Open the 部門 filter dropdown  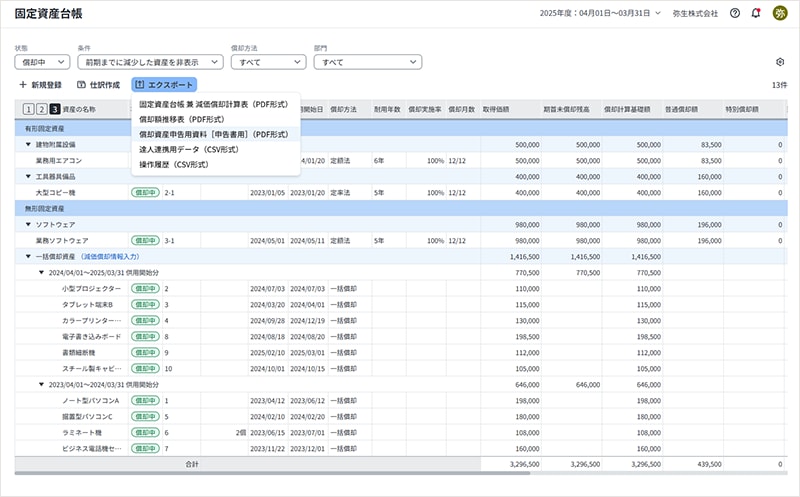[x=368, y=62]
